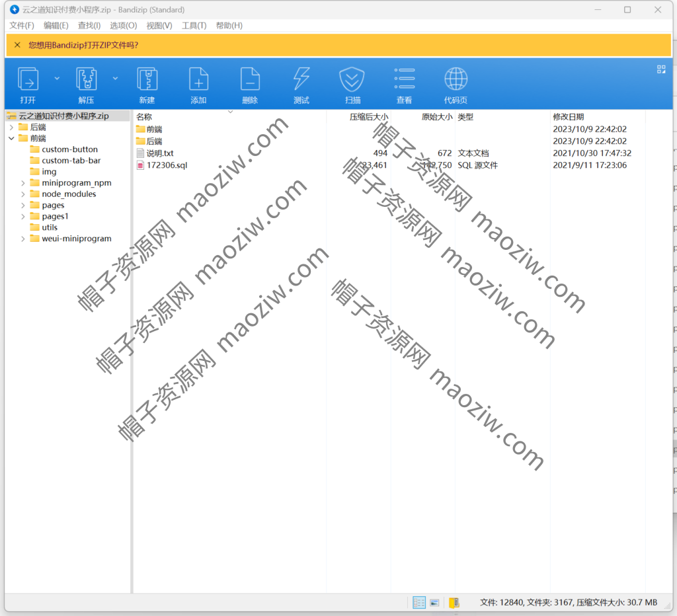Click date 2021/10/30 17:47:32 cell
This screenshot has height=616, width=677.
click(x=592, y=153)
